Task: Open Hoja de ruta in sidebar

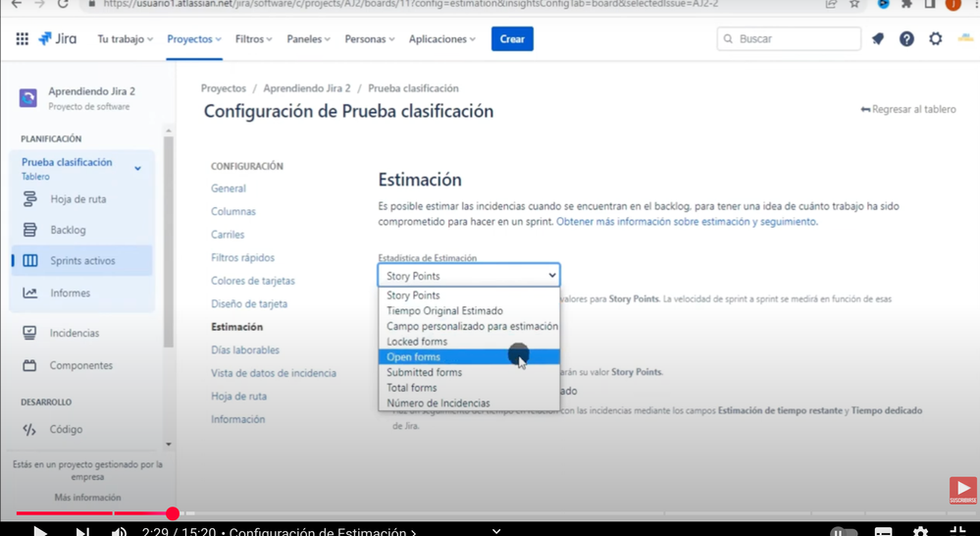Action: (x=78, y=199)
